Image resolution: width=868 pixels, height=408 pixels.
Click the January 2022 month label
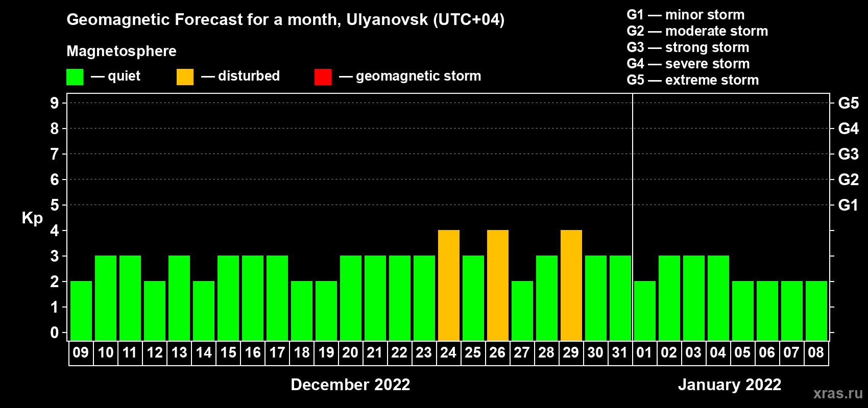[x=730, y=385]
